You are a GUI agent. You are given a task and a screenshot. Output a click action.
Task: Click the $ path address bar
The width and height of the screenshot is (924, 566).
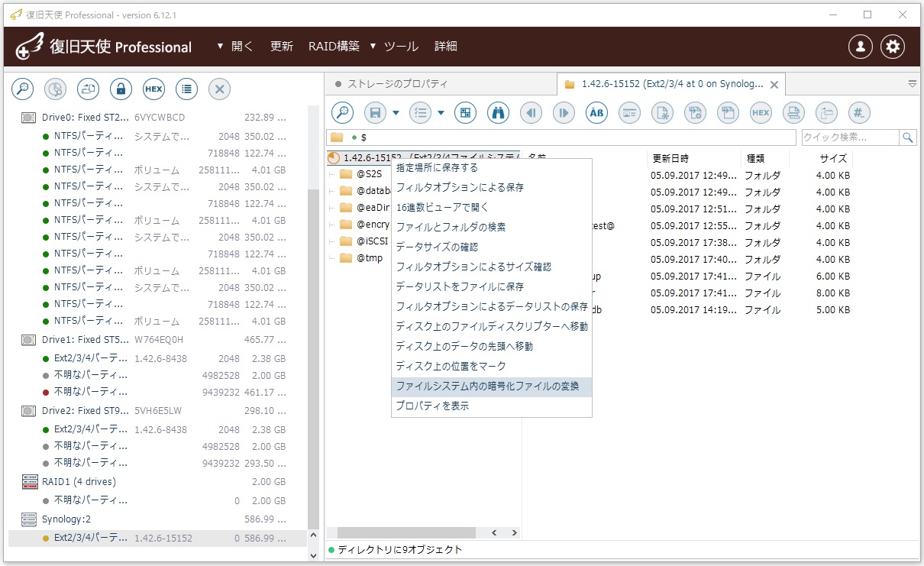click(x=562, y=137)
